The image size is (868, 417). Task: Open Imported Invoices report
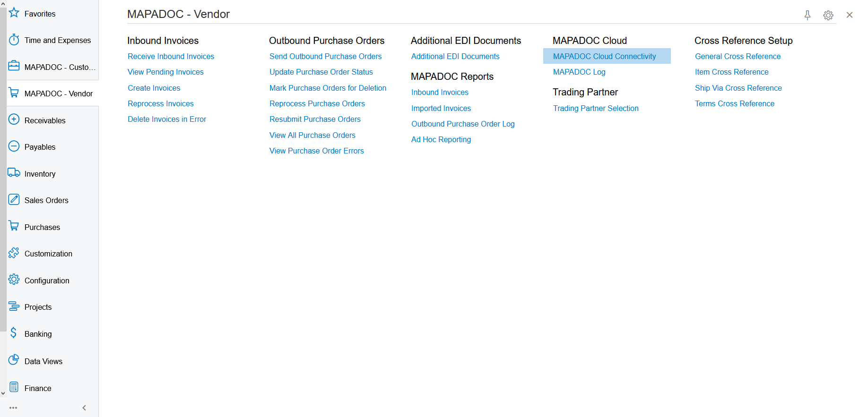click(x=441, y=108)
